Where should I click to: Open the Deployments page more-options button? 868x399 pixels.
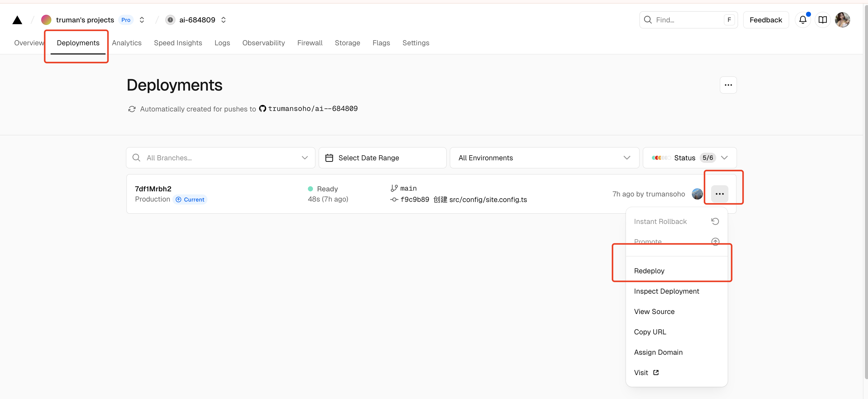[x=728, y=85]
